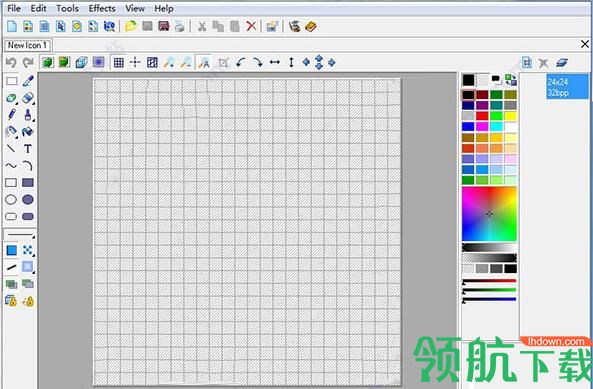The height and width of the screenshot is (389, 593).
Task: Open the File menu
Action: [x=14, y=8]
